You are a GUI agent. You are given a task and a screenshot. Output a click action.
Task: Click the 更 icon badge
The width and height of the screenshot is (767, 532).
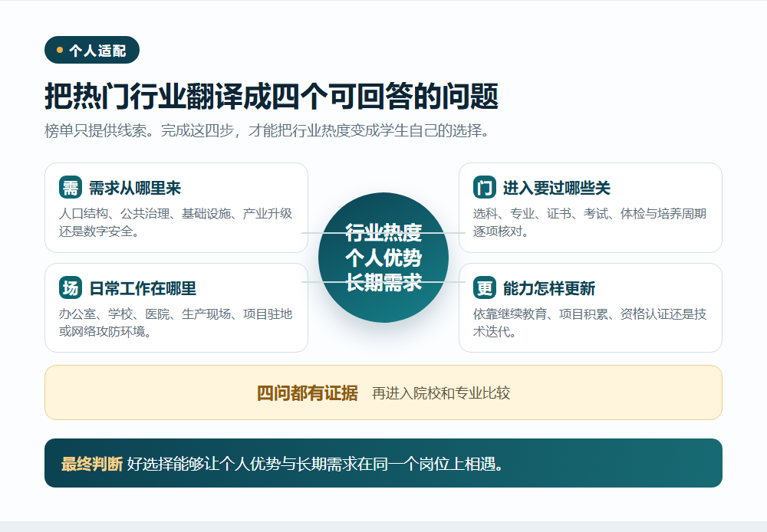(485, 287)
